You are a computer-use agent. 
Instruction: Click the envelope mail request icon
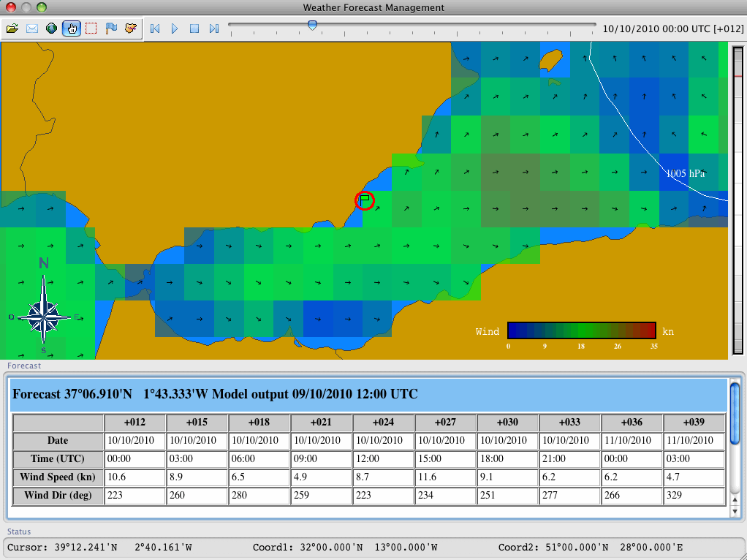tap(32, 29)
